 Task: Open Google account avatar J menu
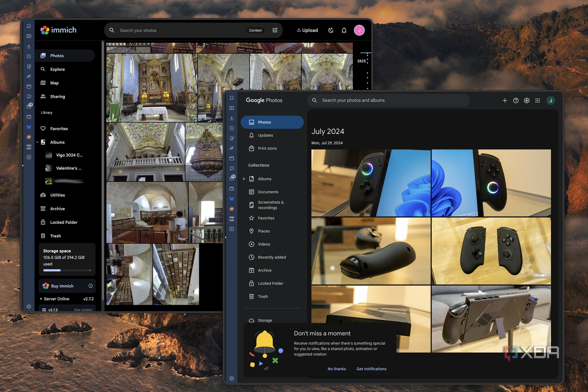(551, 100)
